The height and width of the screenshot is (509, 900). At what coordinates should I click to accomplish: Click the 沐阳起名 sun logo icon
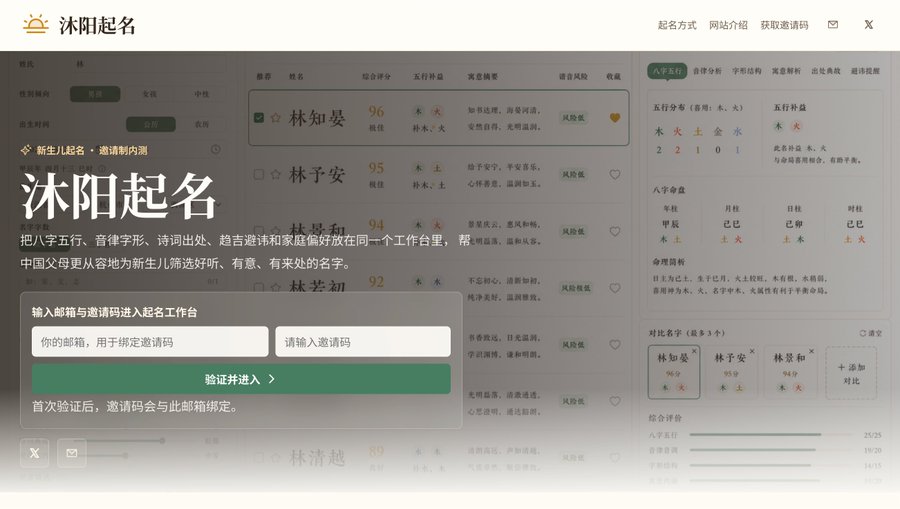(x=36, y=25)
